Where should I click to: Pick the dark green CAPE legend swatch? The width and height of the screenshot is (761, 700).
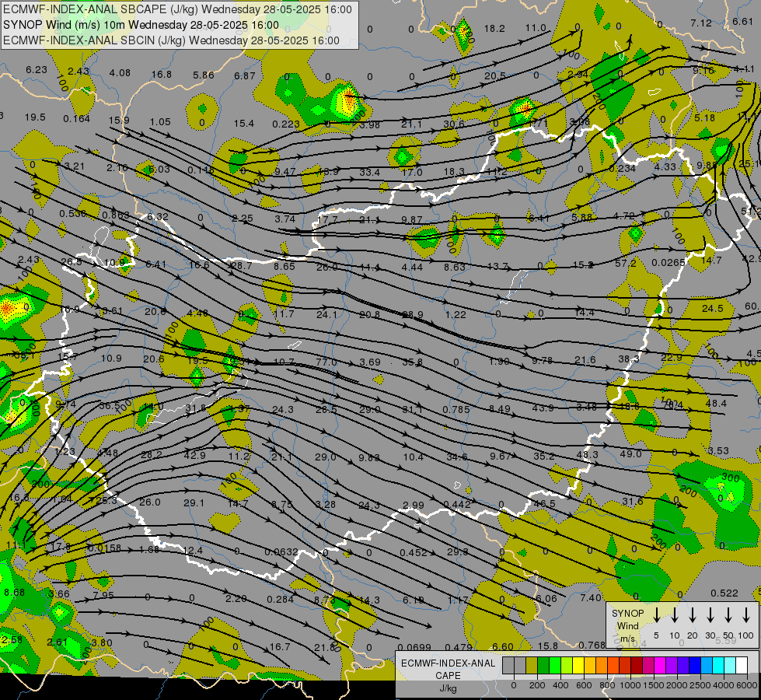543,666
